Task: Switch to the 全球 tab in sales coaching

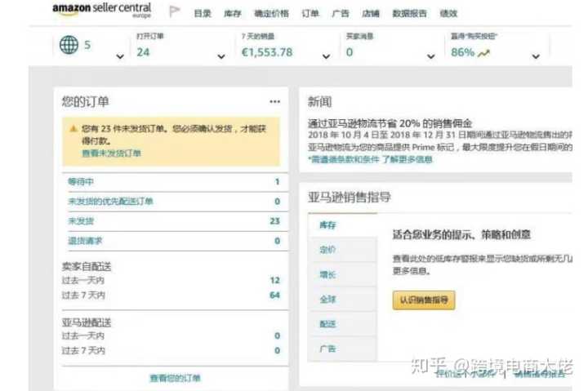Action: pos(327,299)
